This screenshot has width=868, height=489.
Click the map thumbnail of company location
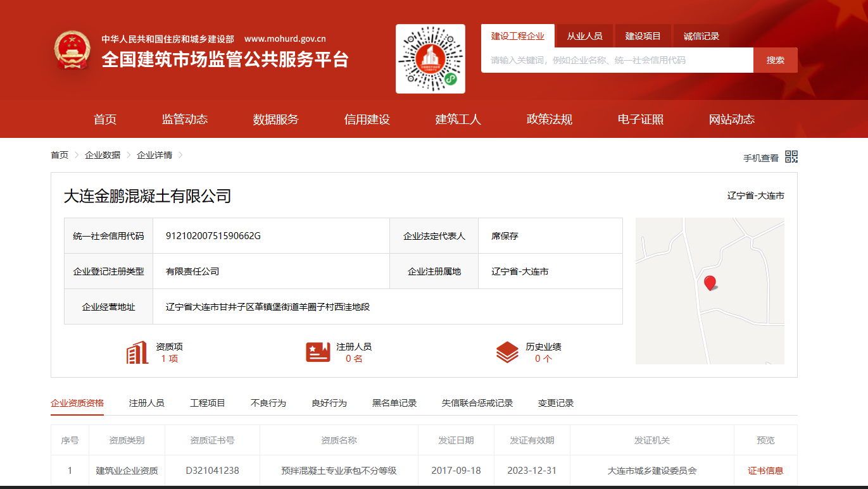[x=710, y=291]
